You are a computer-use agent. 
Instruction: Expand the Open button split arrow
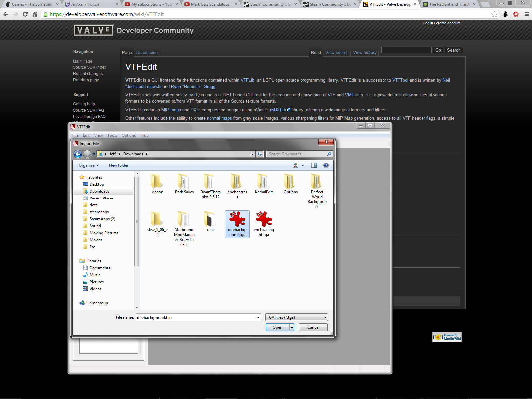click(x=292, y=327)
